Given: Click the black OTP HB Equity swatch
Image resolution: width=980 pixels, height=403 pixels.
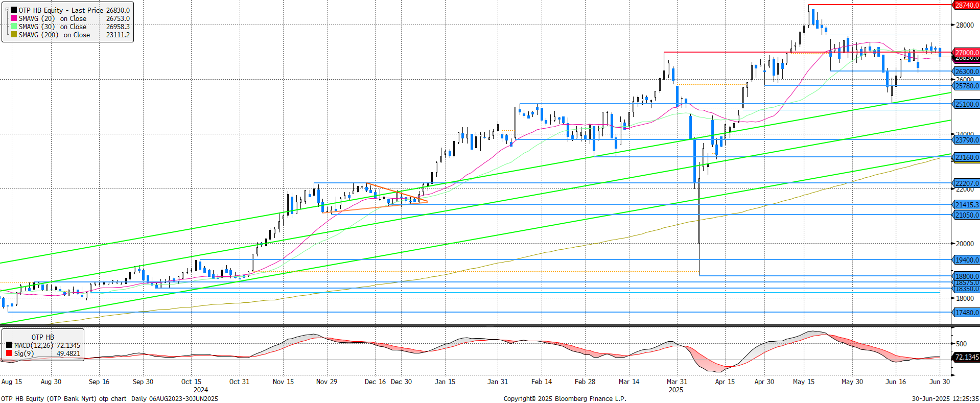Looking at the screenshot, I should (x=14, y=10).
